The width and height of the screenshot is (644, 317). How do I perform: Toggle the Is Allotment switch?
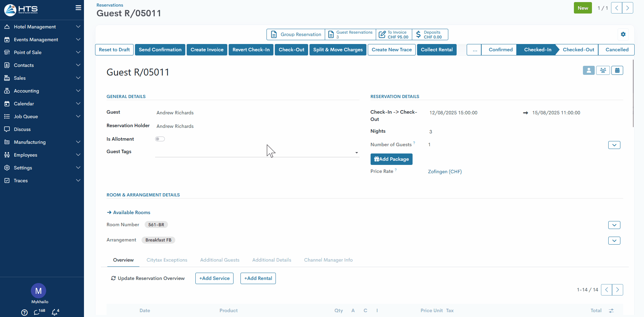tap(160, 139)
